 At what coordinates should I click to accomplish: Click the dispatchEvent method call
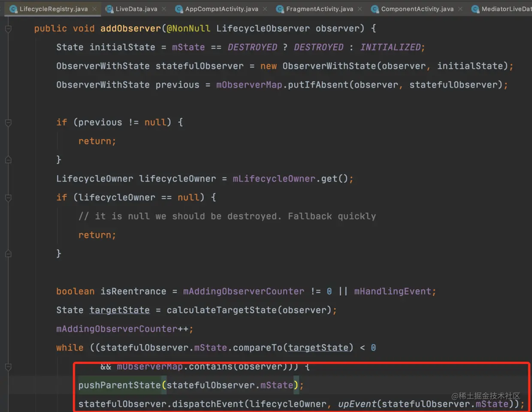208,404
